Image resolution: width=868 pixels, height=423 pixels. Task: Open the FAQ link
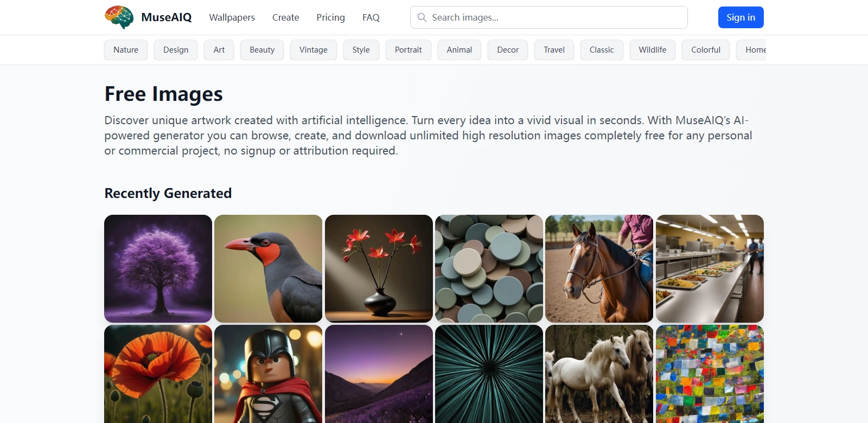371,17
